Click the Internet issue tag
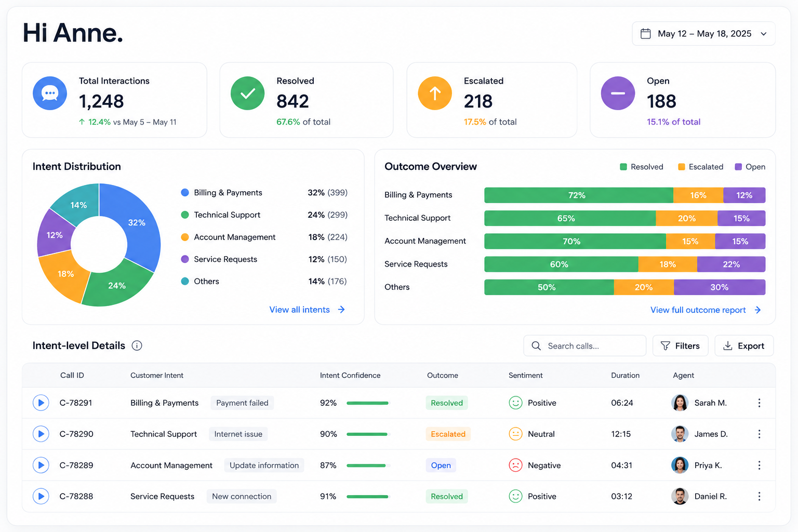 tap(238, 434)
